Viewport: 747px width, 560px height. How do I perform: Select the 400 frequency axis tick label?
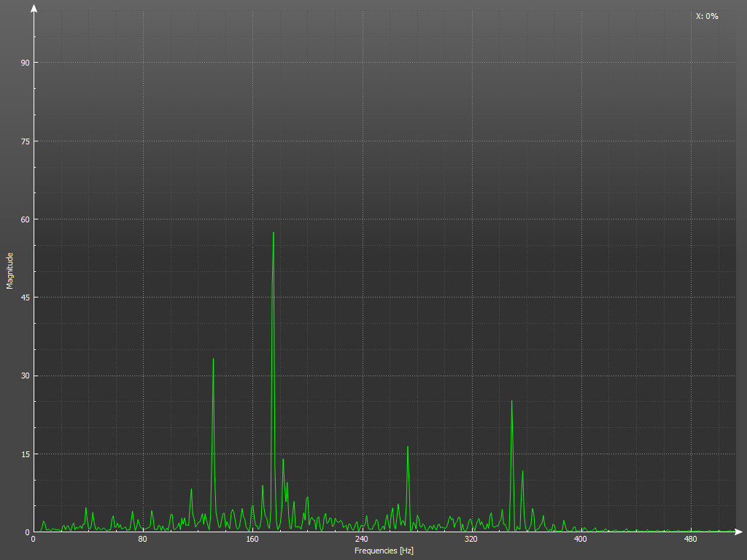click(581, 540)
